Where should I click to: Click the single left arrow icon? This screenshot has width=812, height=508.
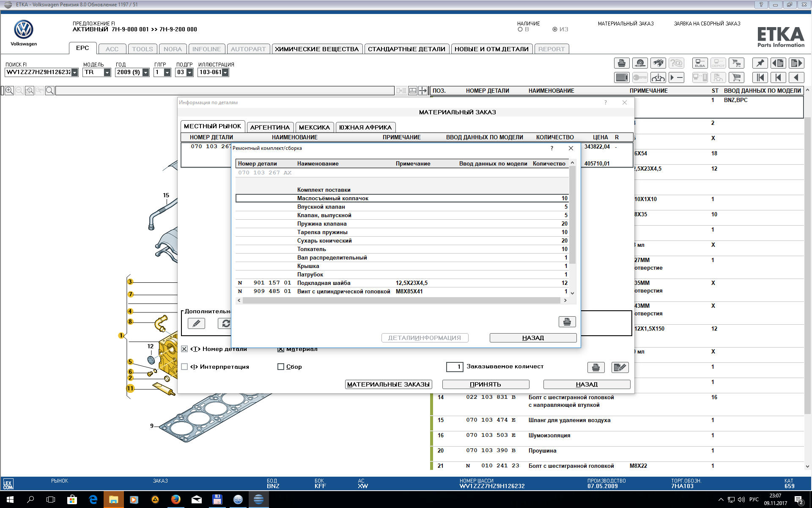click(x=796, y=77)
